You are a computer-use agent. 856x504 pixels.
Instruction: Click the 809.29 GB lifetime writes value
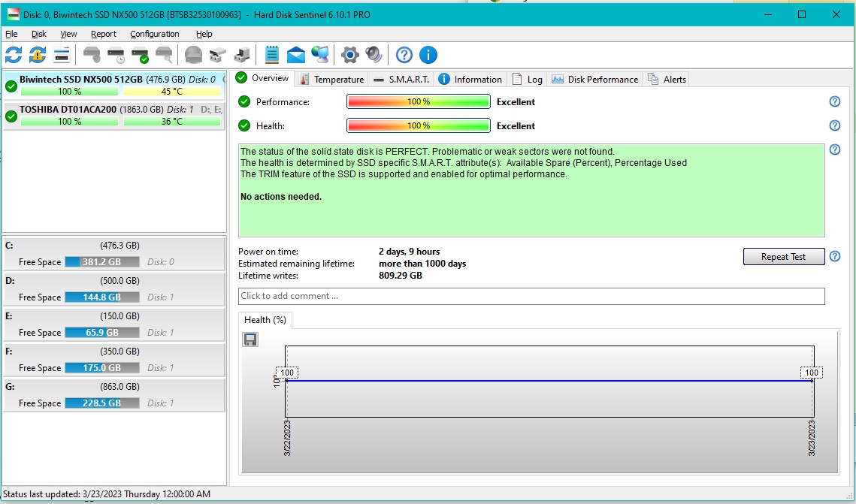click(400, 276)
